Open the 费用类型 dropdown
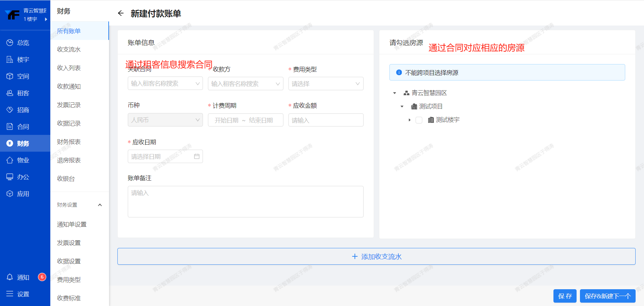This screenshot has width=644, height=306. [x=326, y=84]
